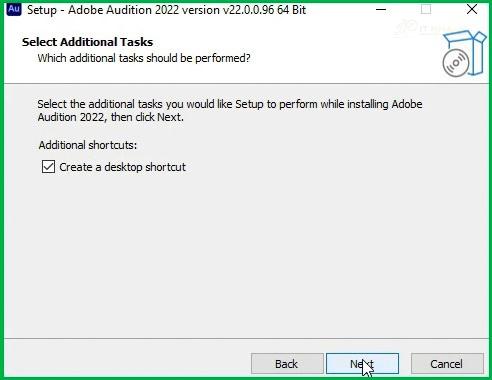Click the setup window title bar text

click(x=166, y=10)
